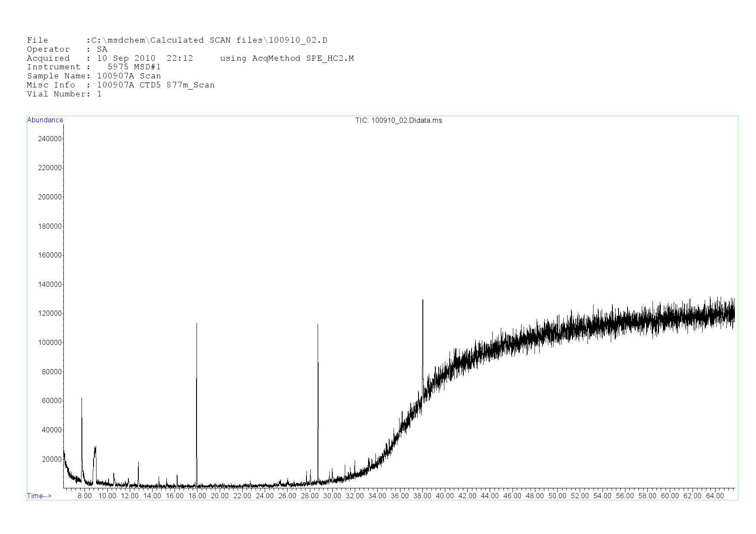This screenshot has width=756, height=534.
Task: Click the Operator SA header line
Action: [x=67, y=50]
